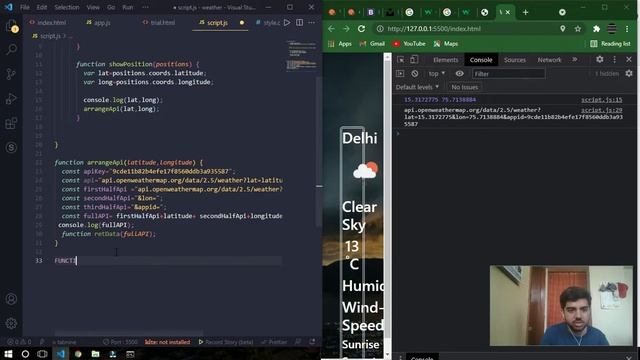
Task: Open the Selection menu
Action: pyautogui.click(x=67, y=7)
